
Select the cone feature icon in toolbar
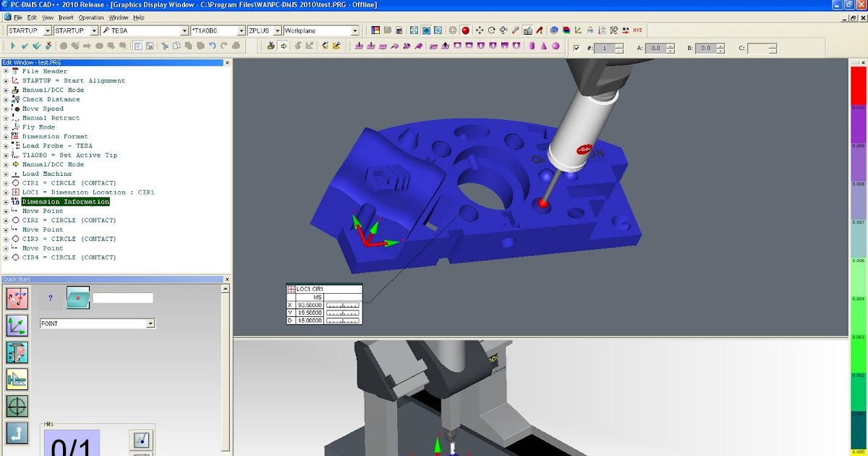point(543,47)
